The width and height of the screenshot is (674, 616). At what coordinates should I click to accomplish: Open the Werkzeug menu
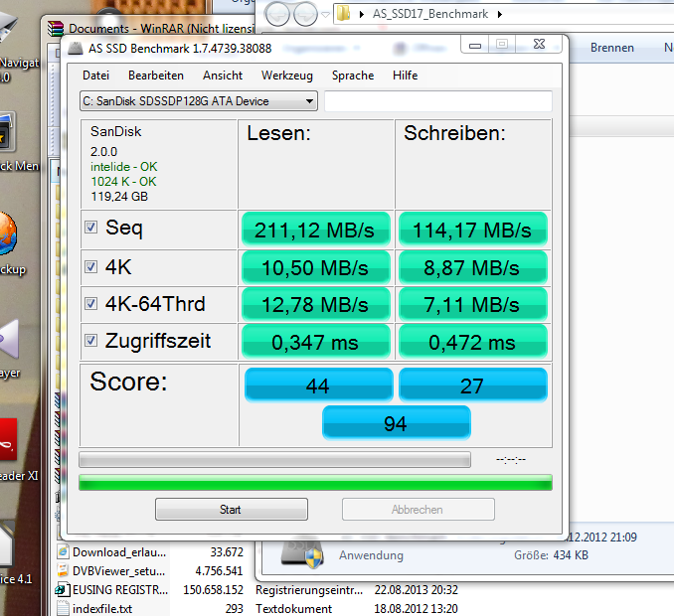pos(286,76)
